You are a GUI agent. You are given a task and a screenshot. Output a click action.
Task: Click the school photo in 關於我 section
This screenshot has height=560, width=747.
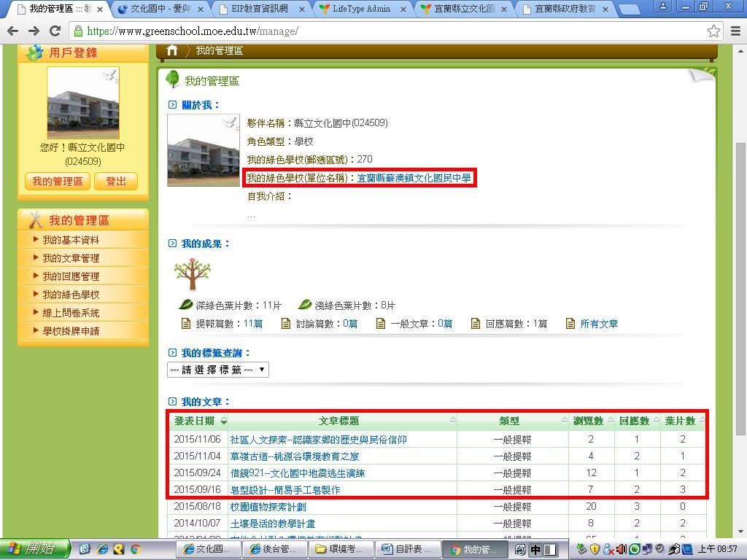coord(203,150)
